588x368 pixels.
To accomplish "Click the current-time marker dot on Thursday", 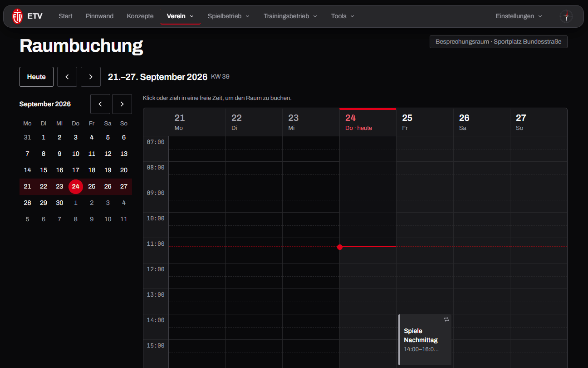I will (x=340, y=247).
